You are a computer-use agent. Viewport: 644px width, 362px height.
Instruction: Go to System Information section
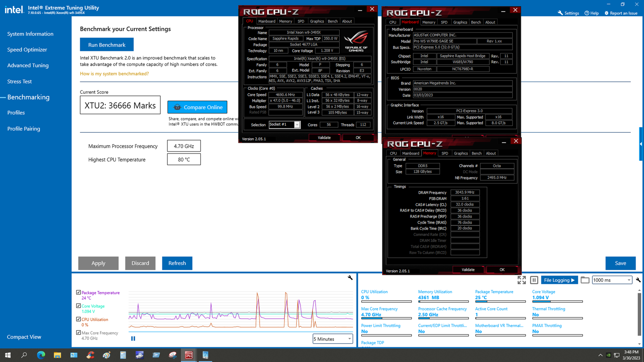click(30, 34)
